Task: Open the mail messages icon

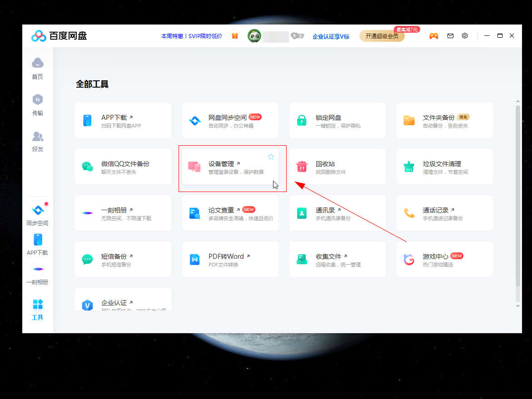Action: tap(450, 35)
